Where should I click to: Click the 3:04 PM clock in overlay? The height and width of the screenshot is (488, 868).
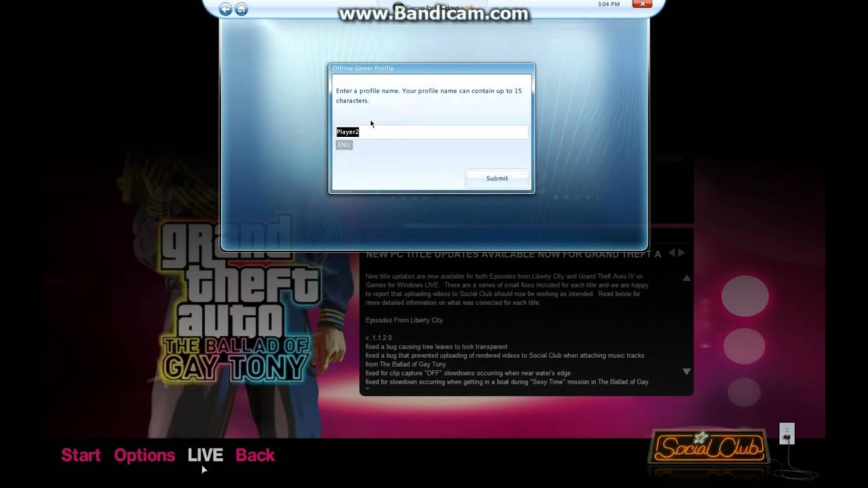point(608,4)
